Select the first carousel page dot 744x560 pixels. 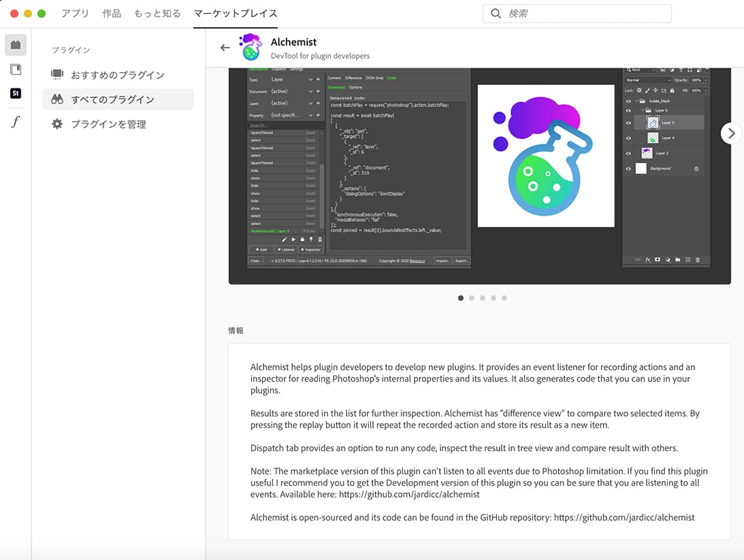click(x=461, y=298)
